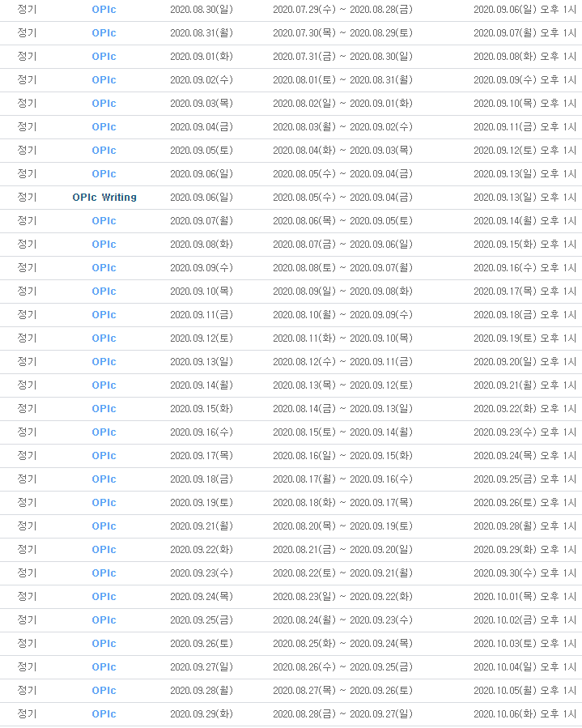
Task: Open the OPIc link for 2020.09.12(토) test
Action: (x=104, y=338)
